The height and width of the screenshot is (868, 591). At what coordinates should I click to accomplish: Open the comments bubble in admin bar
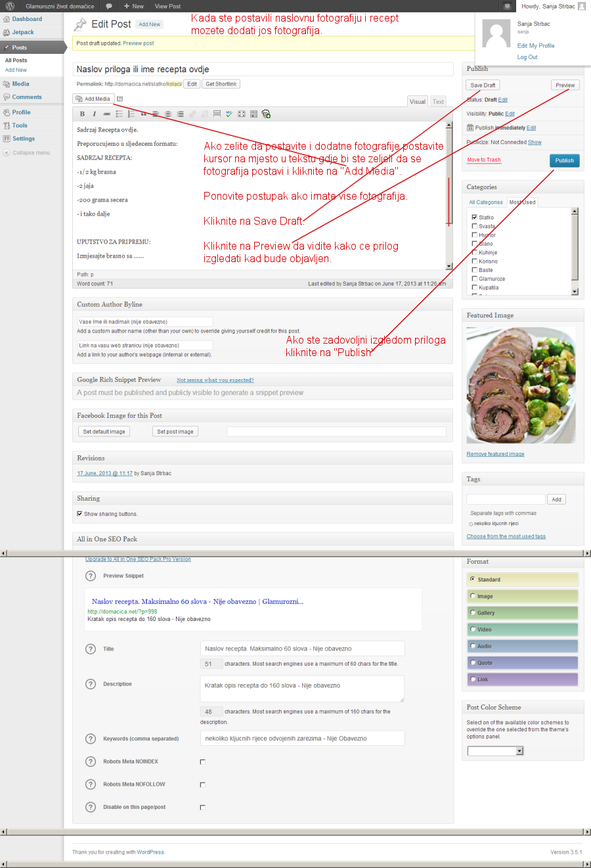(x=108, y=6)
